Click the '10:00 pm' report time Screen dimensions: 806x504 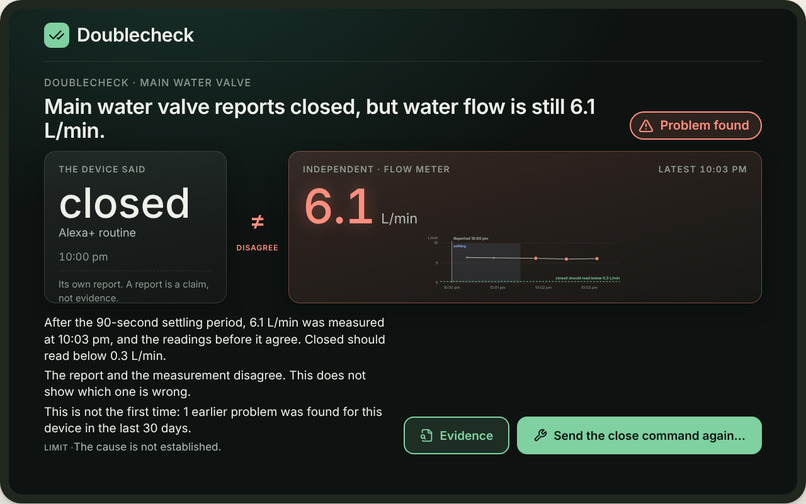pos(83,257)
